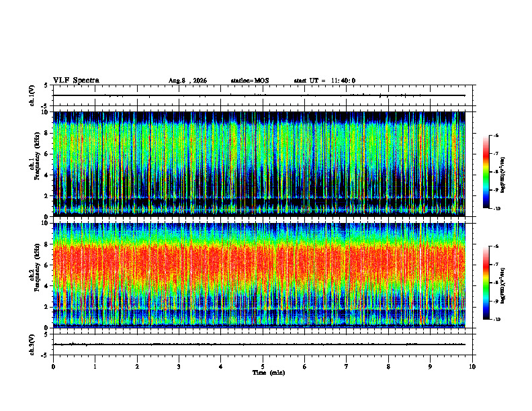Click the ch.2 color bar "log(PSD)" label
Viewport: 532px width, 411px height.
[502, 285]
